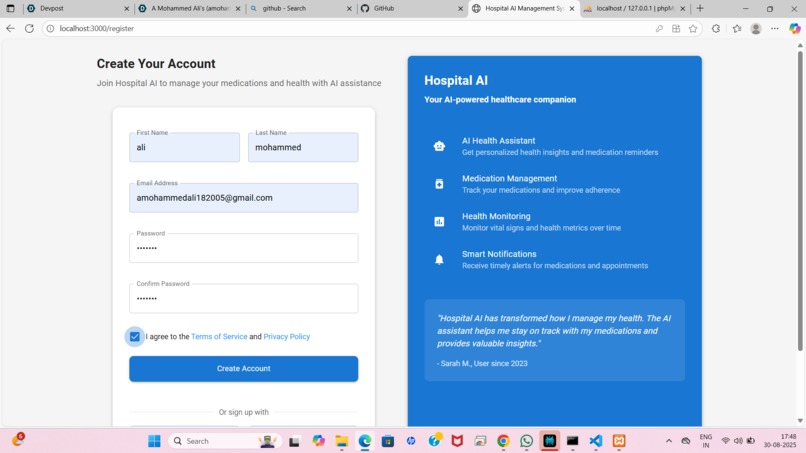
Task: Open File Explorer from the taskbar
Action: pyautogui.click(x=341, y=441)
